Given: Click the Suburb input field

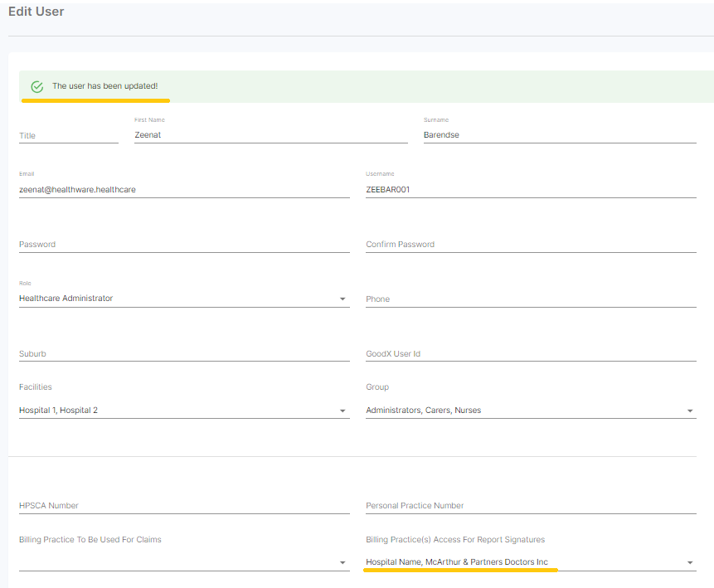Looking at the screenshot, I should pos(183,353).
